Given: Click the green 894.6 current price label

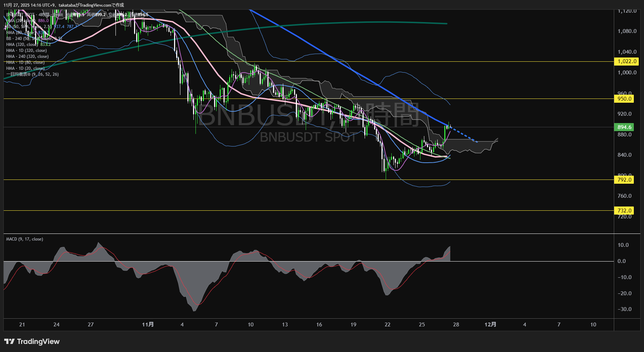Looking at the screenshot, I should click(x=624, y=127).
